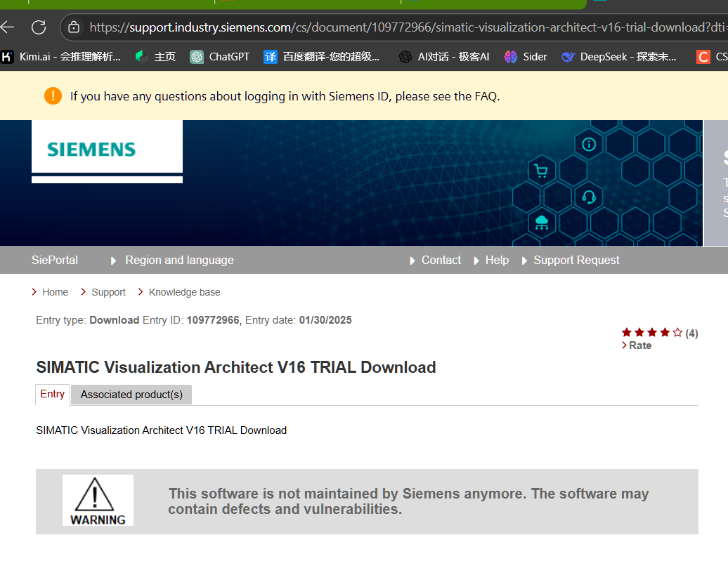Click the info hexagon icon in banner
The height and width of the screenshot is (561, 728).
(x=589, y=145)
